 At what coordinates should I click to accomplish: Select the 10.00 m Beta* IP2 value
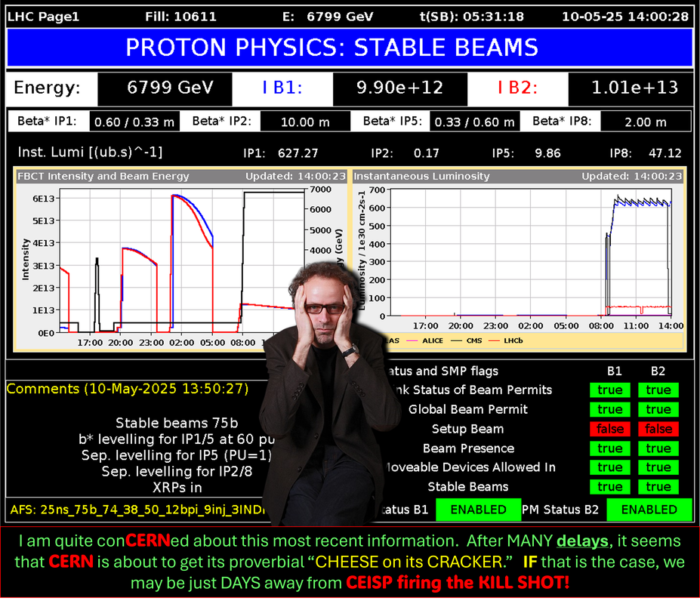(x=305, y=122)
